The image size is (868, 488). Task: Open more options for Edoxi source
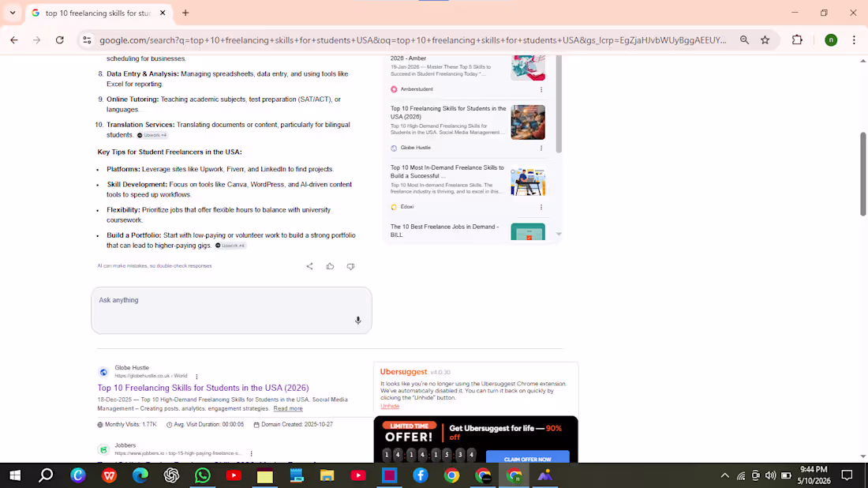541,207
